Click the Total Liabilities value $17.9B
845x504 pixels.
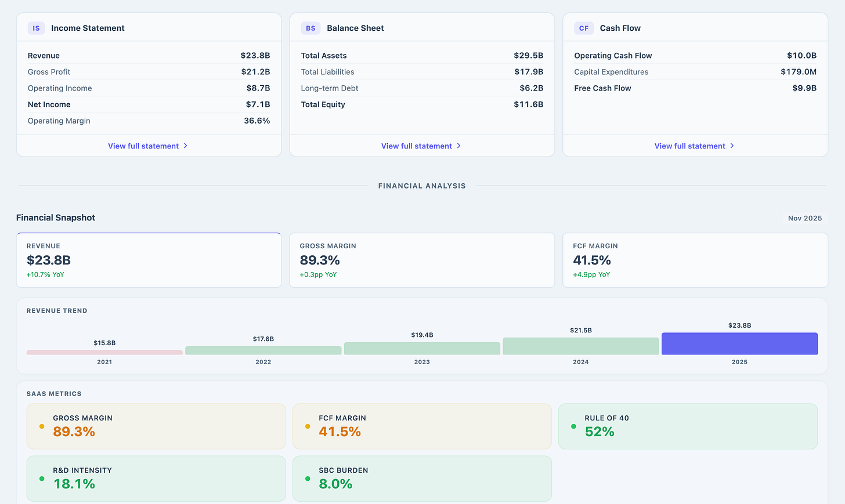click(x=529, y=72)
